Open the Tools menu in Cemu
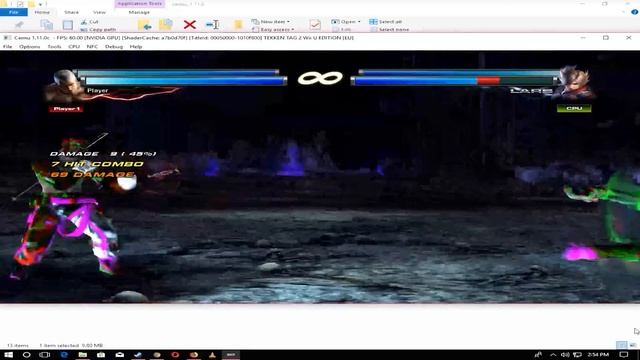 [54, 47]
